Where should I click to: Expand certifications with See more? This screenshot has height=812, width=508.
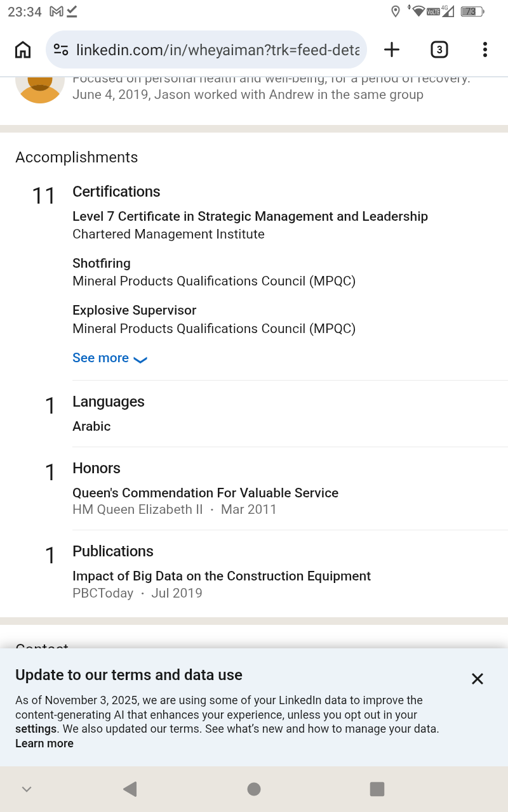(x=101, y=358)
